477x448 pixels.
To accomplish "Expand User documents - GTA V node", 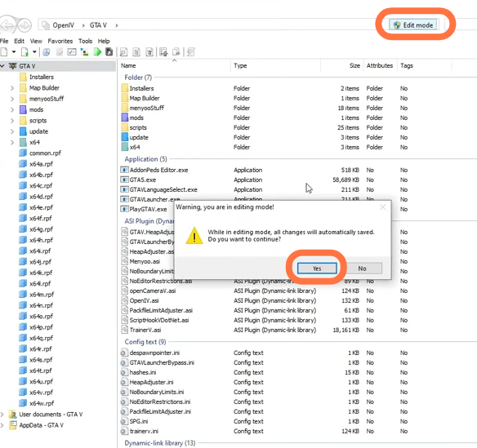I will pos(2,415).
